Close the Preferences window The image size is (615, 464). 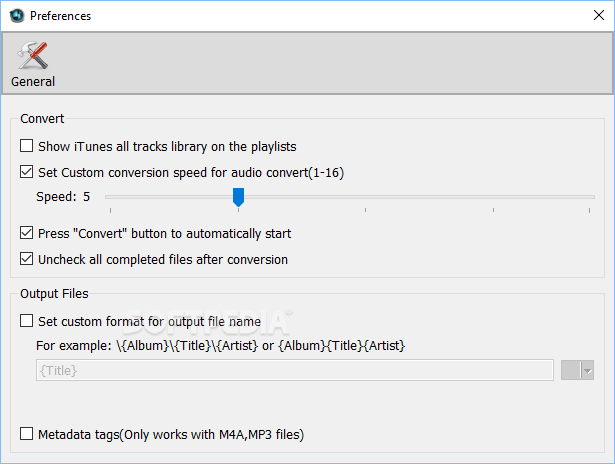[599, 15]
